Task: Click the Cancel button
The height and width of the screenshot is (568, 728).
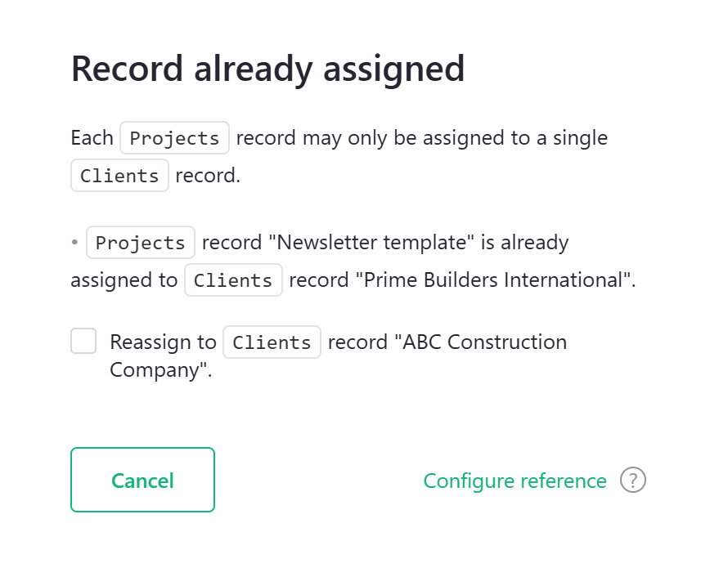Action: click(x=142, y=480)
